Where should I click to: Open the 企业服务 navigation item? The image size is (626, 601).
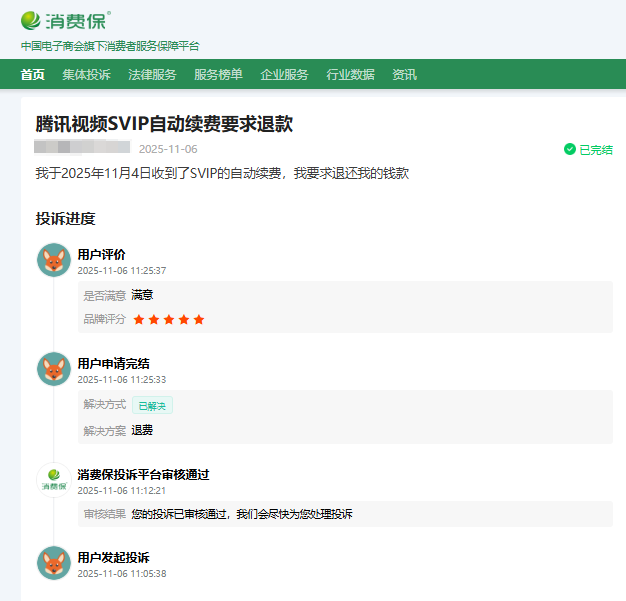(x=284, y=75)
